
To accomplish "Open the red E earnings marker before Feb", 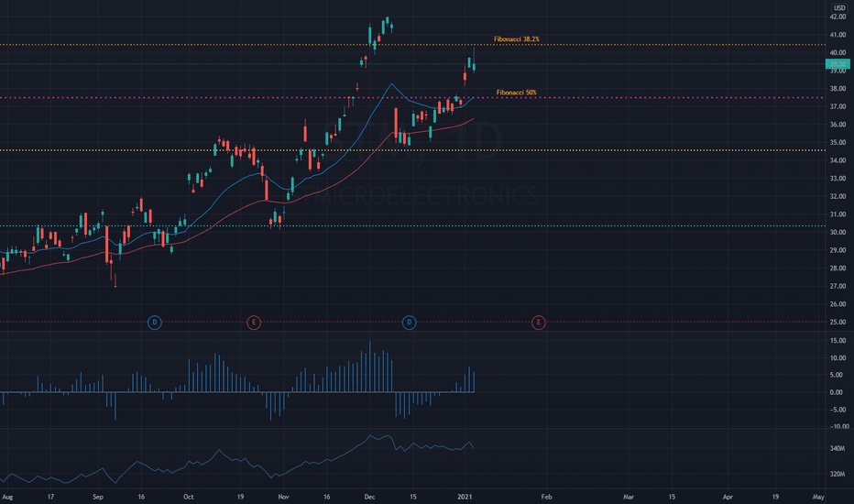I will 538,323.
